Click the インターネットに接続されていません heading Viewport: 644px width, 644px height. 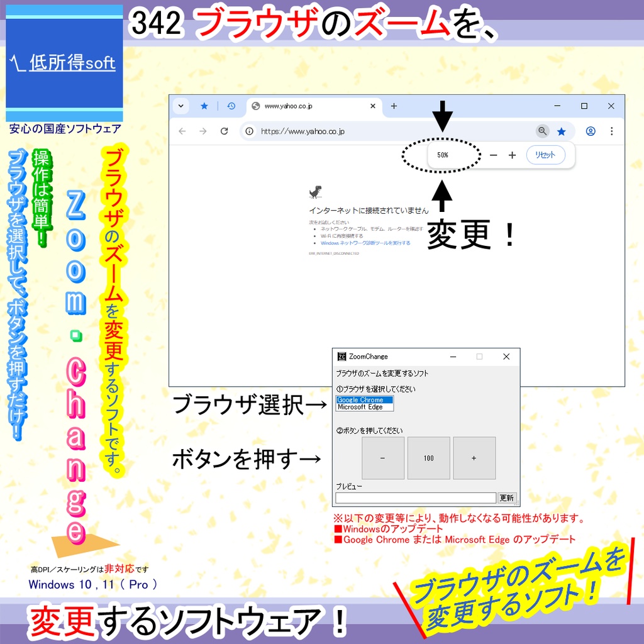coord(369,211)
